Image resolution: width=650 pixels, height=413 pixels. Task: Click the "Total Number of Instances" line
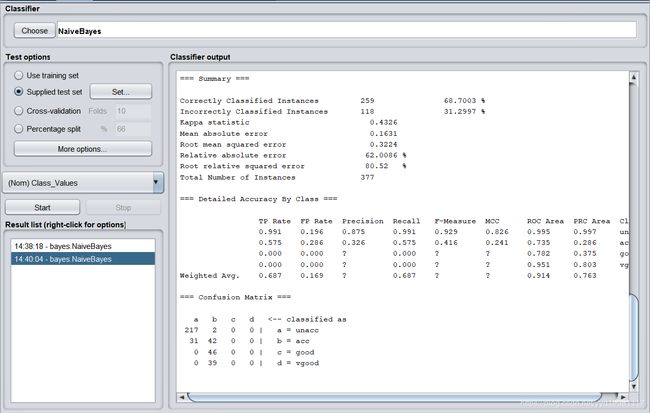pos(277,177)
